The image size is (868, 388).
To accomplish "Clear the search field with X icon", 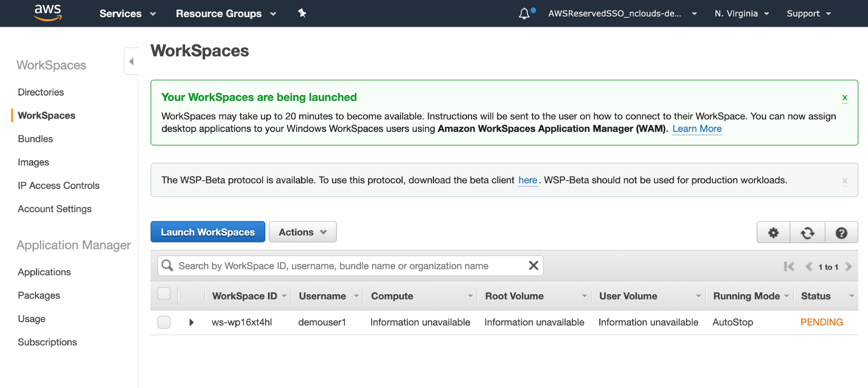I will pos(534,265).
